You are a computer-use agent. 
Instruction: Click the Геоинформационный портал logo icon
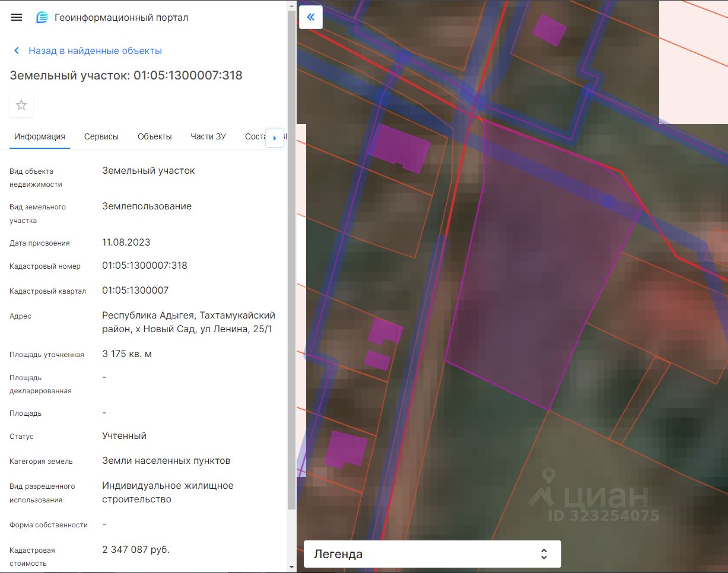coord(42,17)
